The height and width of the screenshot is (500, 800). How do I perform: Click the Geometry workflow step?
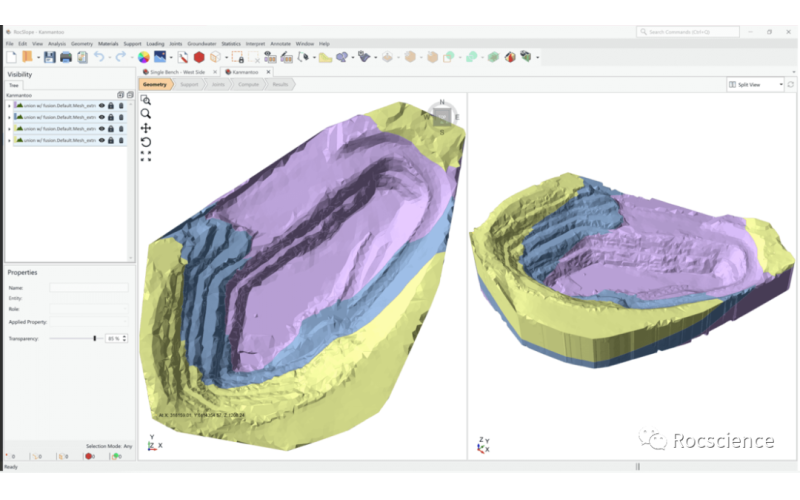(155, 85)
